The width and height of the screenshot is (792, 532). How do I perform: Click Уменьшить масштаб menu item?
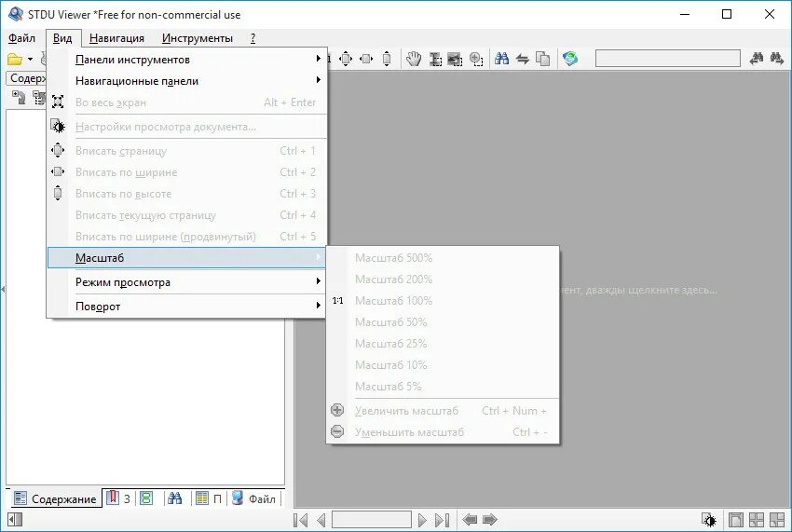[x=443, y=432]
